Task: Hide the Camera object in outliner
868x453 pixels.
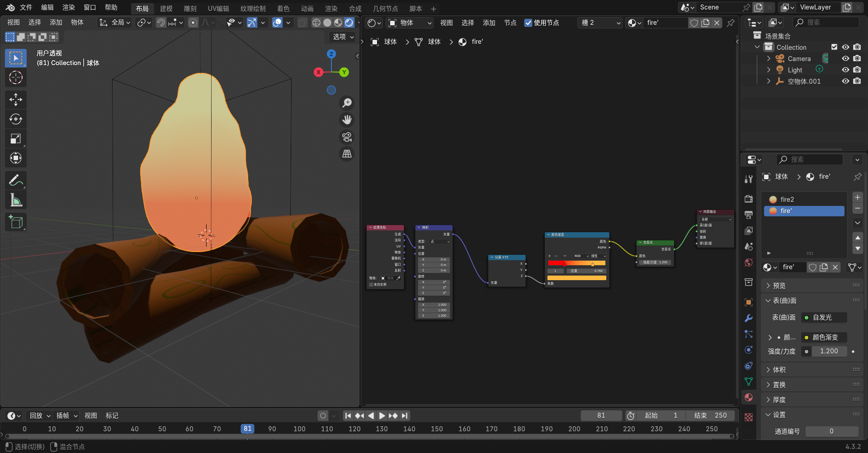Action: pos(845,58)
